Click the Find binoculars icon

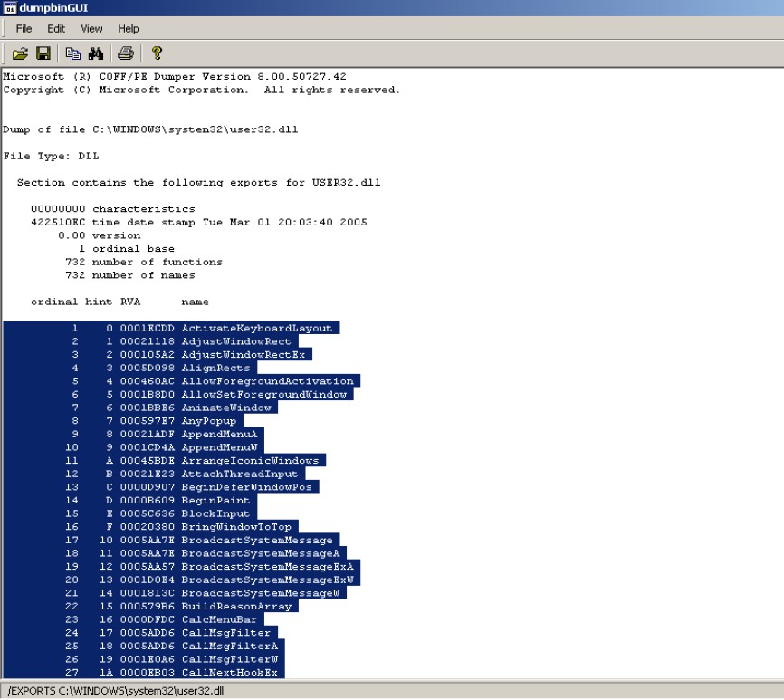tap(95, 53)
